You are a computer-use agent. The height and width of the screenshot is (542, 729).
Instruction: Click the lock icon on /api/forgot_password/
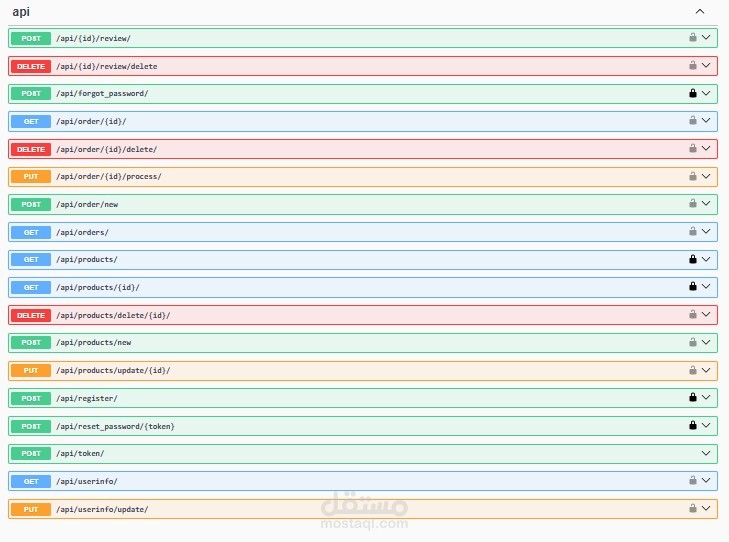(x=693, y=93)
